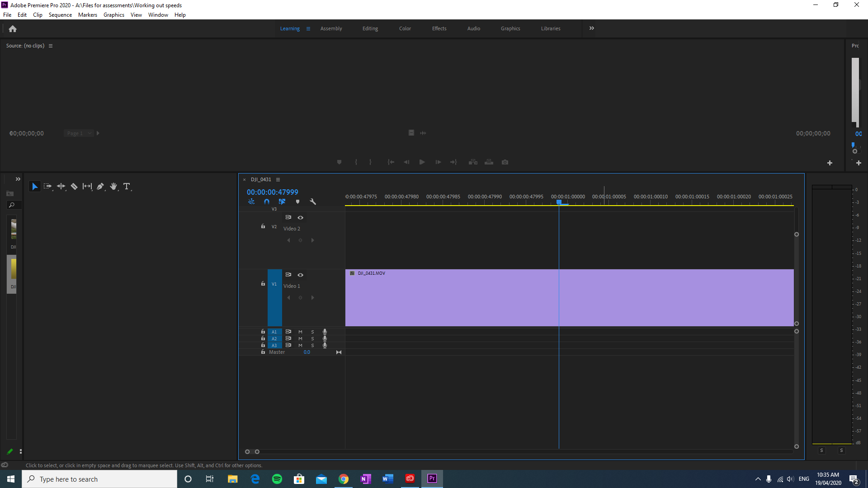Open the timeline settings wrench menu
Screen dimensions: 868x488
coord(313,202)
